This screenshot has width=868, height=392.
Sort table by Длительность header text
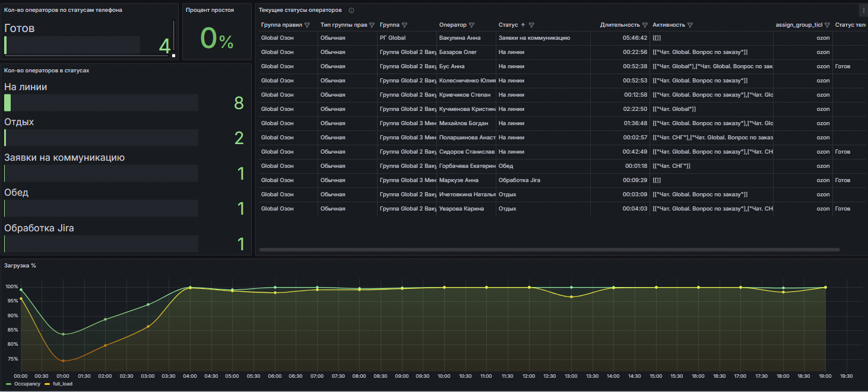[619, 26]
